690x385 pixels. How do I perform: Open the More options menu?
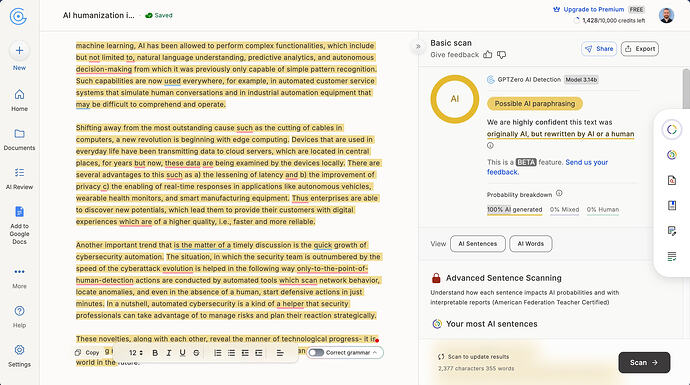coord(19,278)
